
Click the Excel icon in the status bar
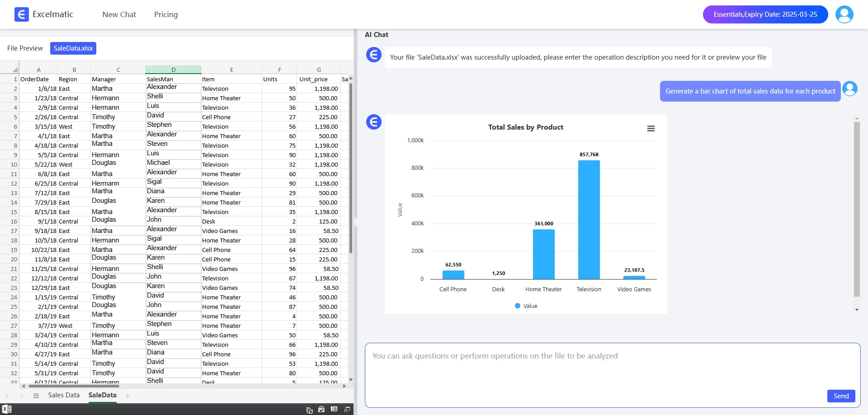pos(7,409)
